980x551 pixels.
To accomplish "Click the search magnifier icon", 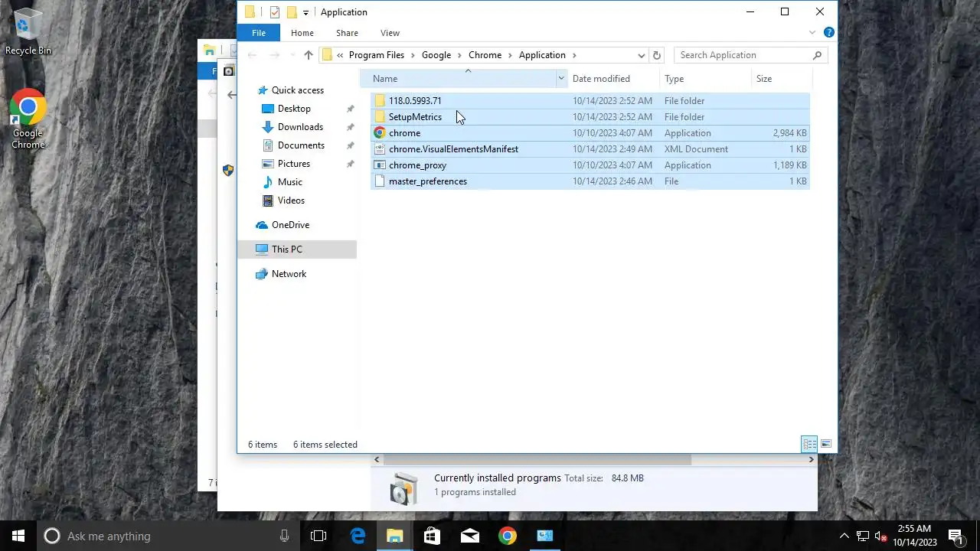I will (x=817, y=55).
